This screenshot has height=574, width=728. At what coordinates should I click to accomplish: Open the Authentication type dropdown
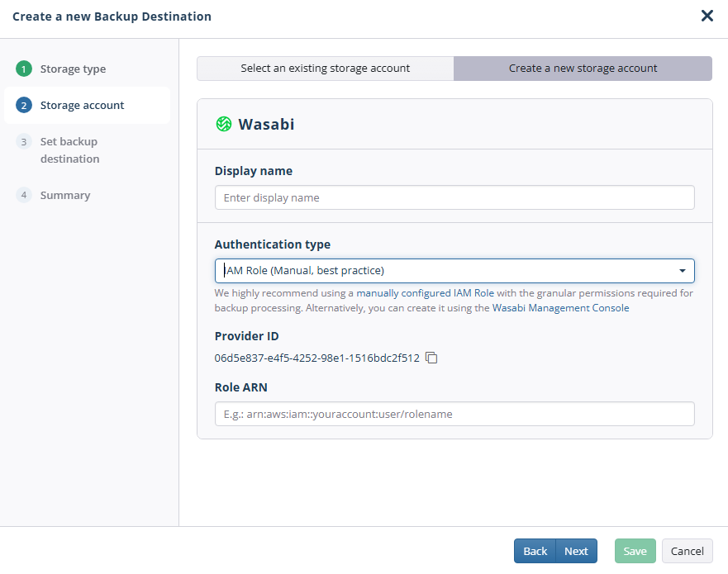pos(454,271)
